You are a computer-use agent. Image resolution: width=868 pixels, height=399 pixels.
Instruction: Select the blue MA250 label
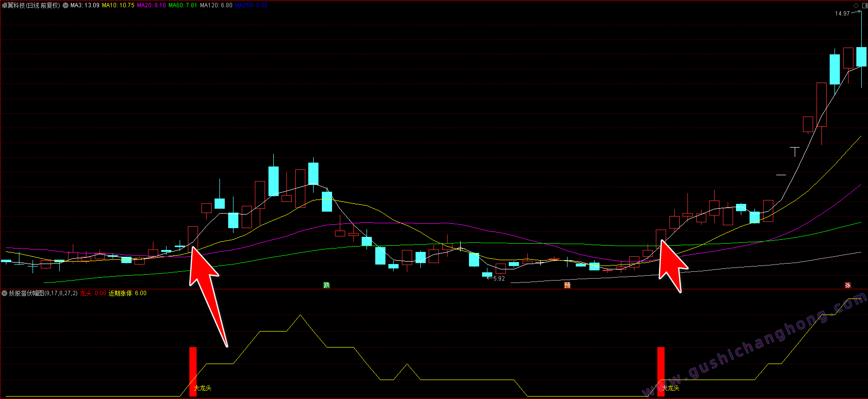(251, 5)
